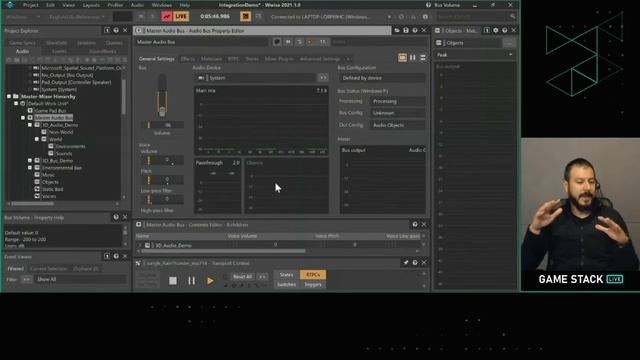Toggle the LIVE editing button
Viewport: 640px width, 360px height.
coord(181,16)
